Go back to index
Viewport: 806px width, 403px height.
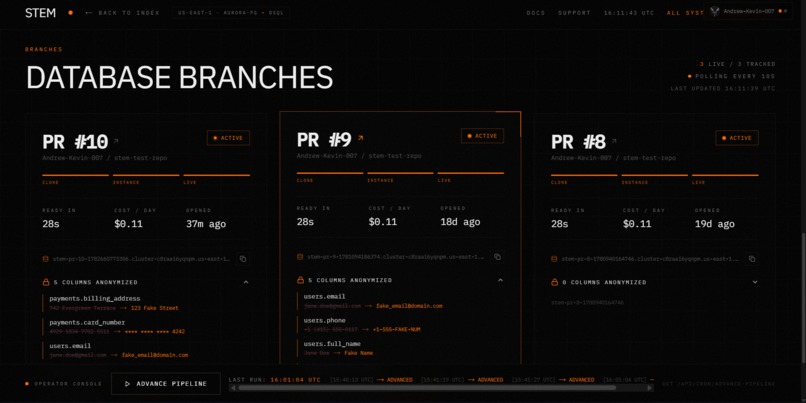pos(122,13)
